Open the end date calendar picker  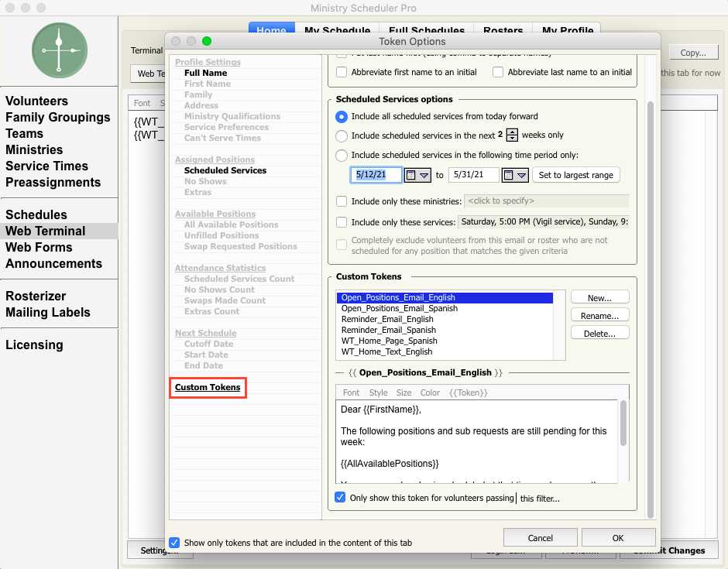(x=515, y=175)
